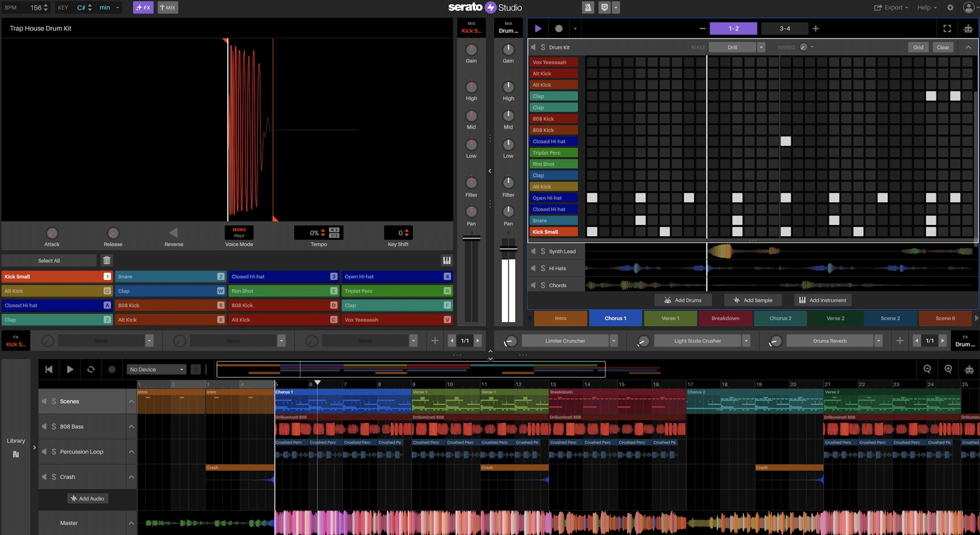Mute the 808 Bass track
The width and height of the screenshot is (980, 535).
pyautogui.click(x=44, y=427)
